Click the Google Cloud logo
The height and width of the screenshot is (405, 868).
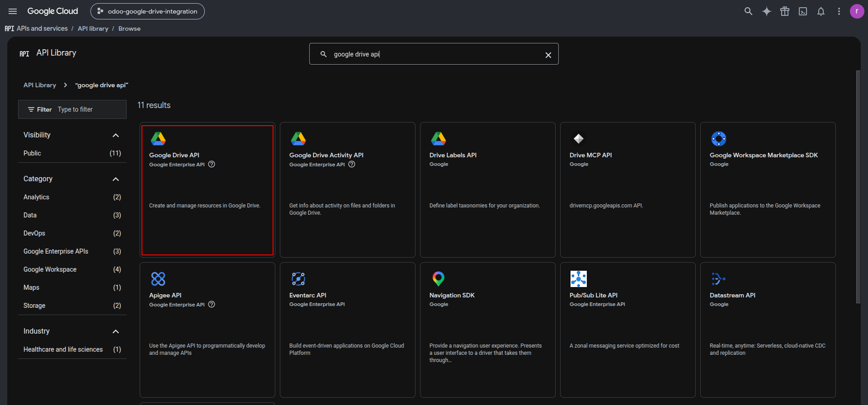[52, 11]
